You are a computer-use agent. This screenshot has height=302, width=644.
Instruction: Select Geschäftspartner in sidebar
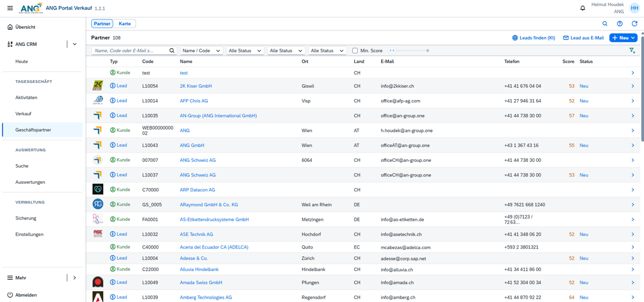pos(42,130)
